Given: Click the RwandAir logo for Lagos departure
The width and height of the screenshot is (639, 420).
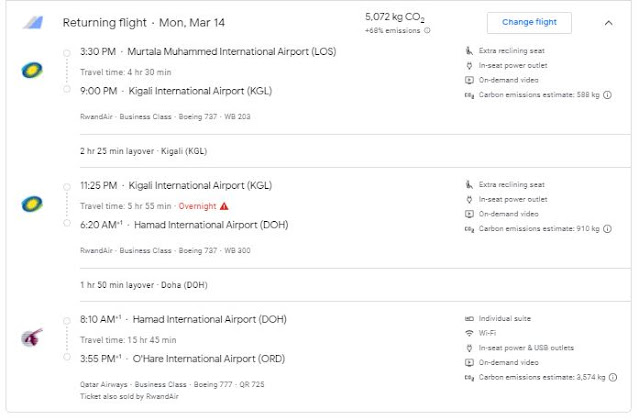Looking at the screenshot, I should pos(30,70).
